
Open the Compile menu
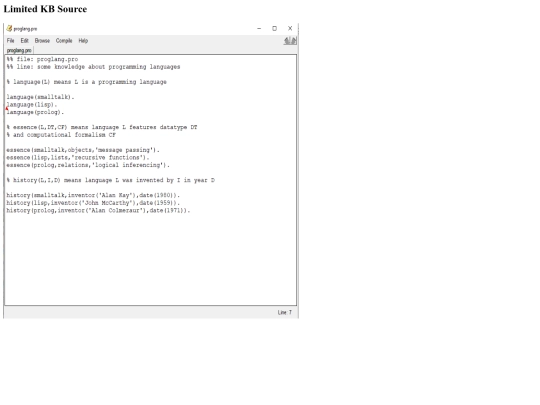pos(64,41)
